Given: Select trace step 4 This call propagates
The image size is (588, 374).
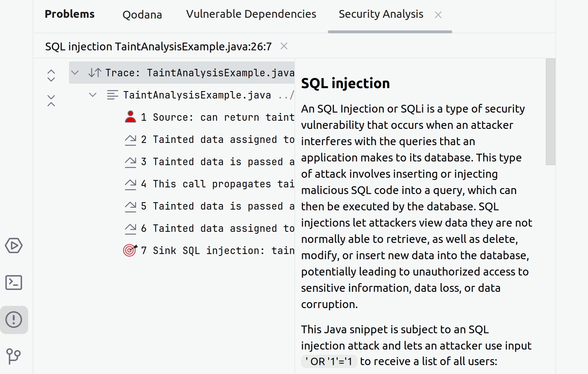Looking at the screenshot, I should point(217,184).
